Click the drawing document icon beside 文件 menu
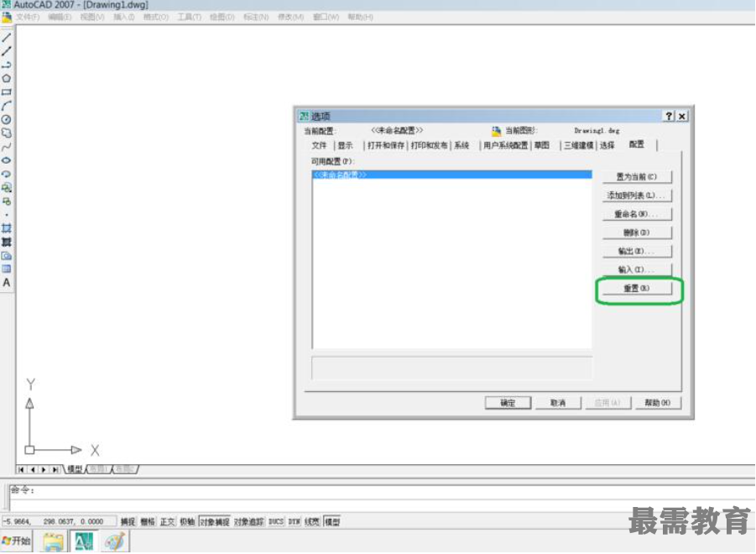 point(7,18)
